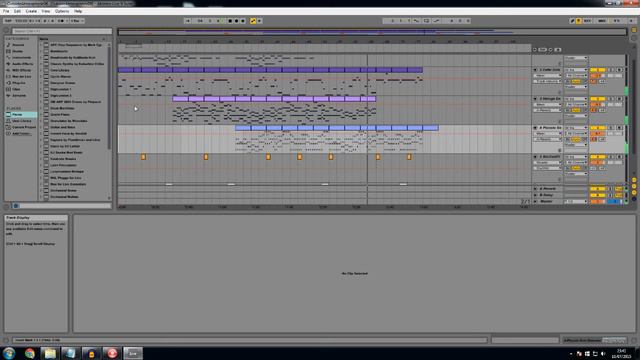Toggle the MIDI map mode button

click(x=602, y=21)
